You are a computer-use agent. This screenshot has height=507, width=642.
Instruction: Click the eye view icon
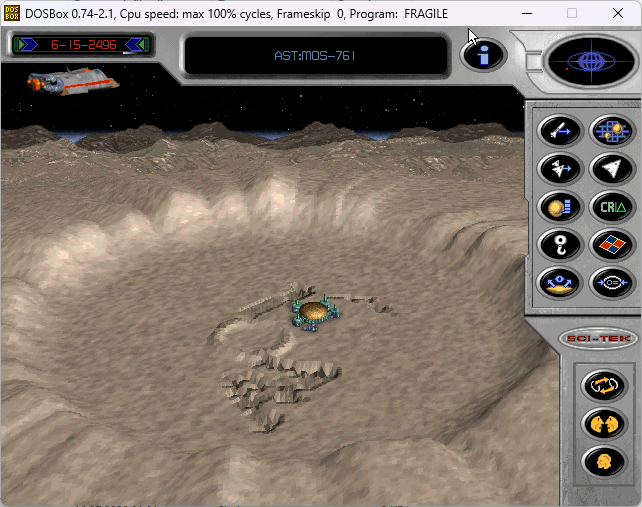point(613,283)
